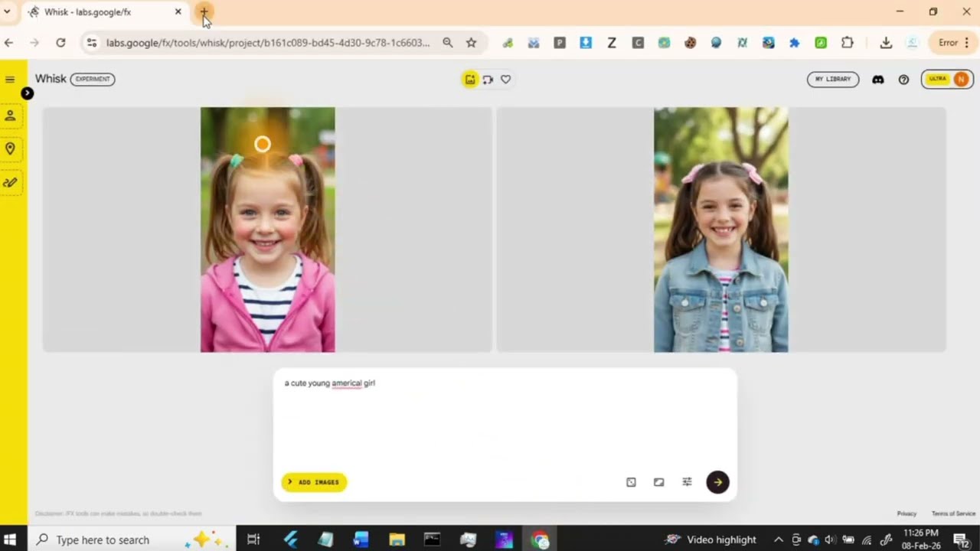The width and height of the screenshot is (980, 551).
Task: Select the Scene location pin icon
Action: (10, 148)
